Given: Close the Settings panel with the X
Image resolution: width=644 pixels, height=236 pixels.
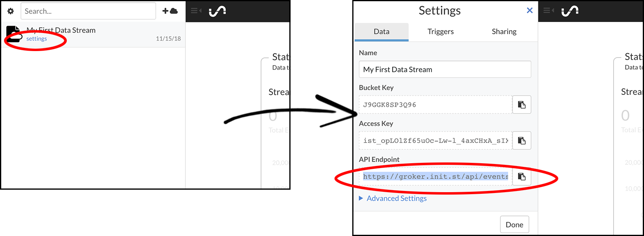Looking at the screenshot, I should (530, 10).
